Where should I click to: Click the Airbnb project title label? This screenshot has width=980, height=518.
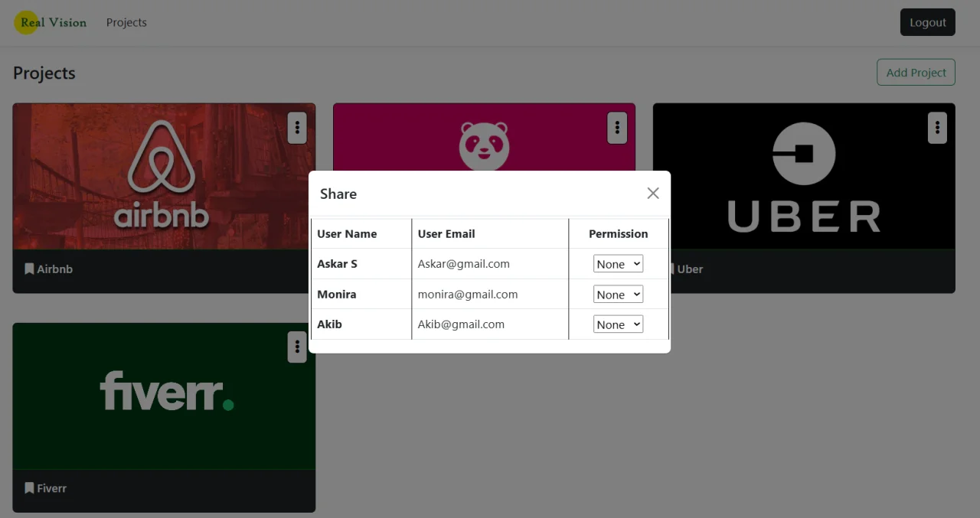coord(55,269)
